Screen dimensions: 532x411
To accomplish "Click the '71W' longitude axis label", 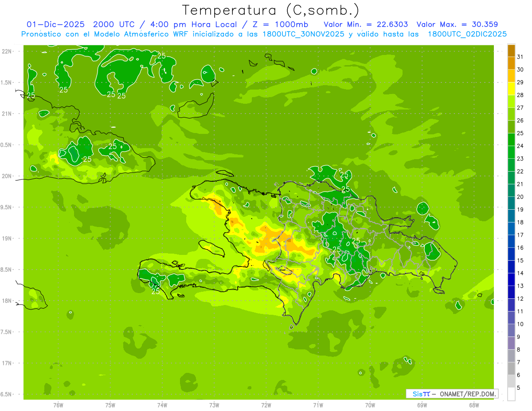I will pyautogui.click(x=318, y=405).
